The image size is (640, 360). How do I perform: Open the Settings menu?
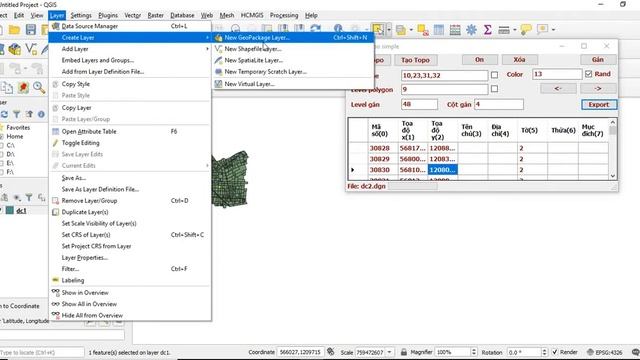click(81, 15)
